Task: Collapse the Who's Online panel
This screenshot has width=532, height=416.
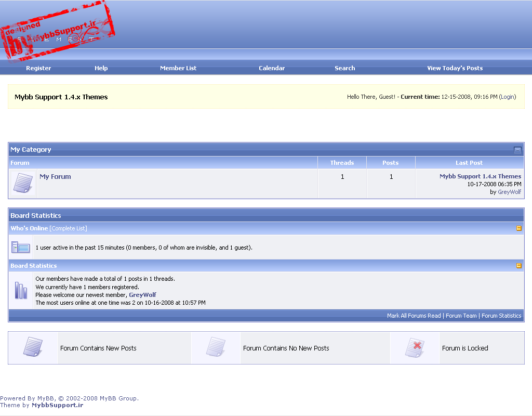Action: click(x=518, y=228)
